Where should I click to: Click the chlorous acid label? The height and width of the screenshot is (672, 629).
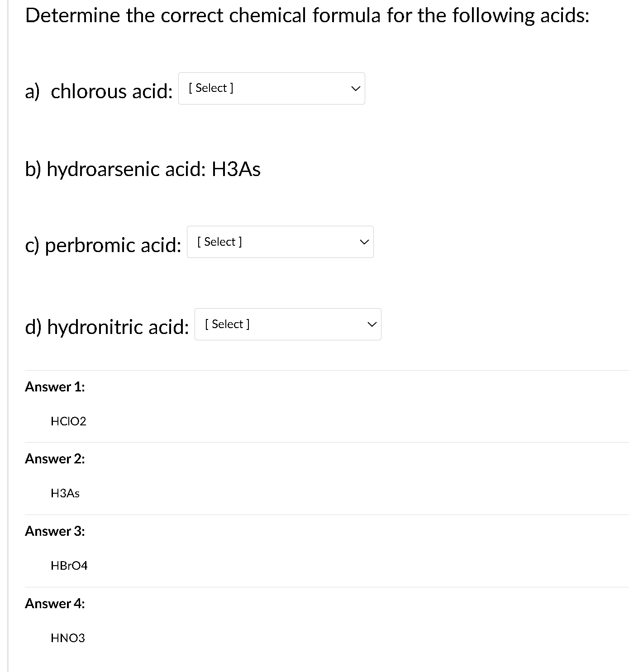pos(99,91)
